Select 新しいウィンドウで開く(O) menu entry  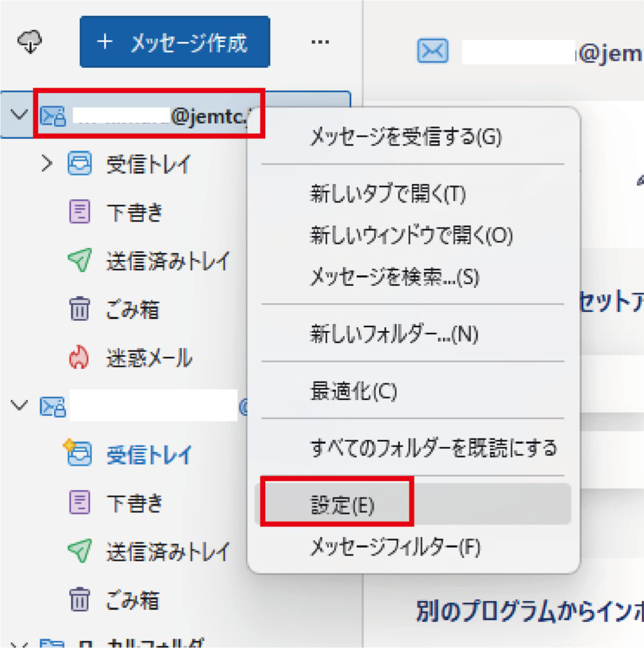pyautogui.click(x=411, y=235)
